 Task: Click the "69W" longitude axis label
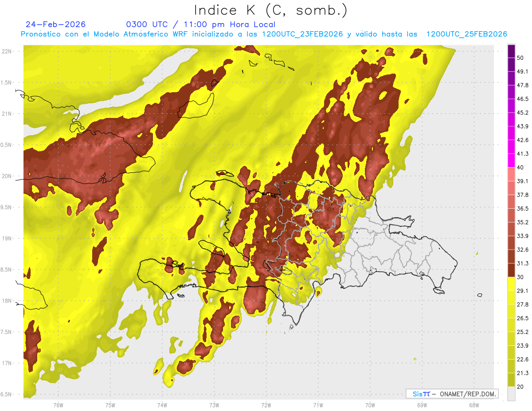point(422,405)
